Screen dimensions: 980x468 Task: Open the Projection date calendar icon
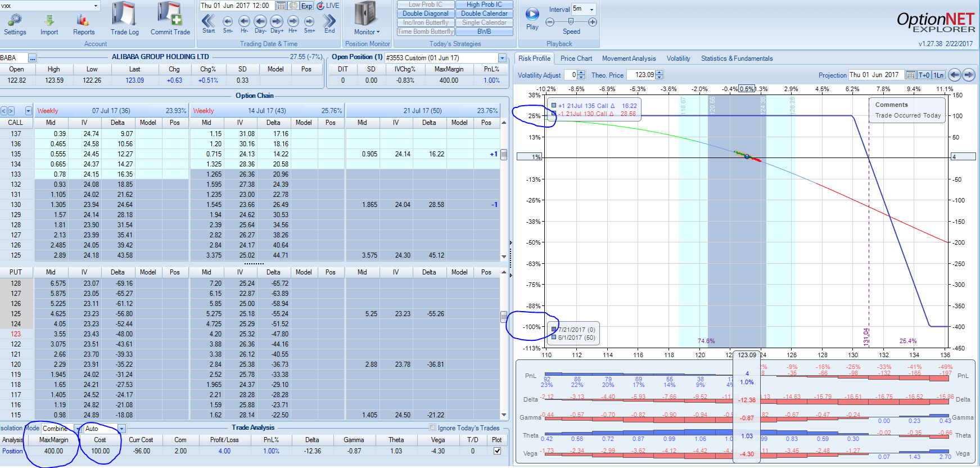pos(910,75)
